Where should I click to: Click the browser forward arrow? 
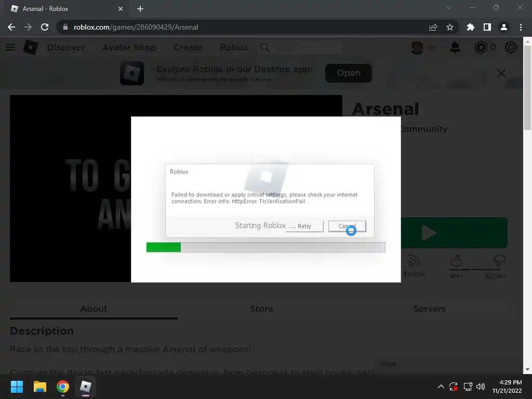pyautogui.click(x=28, y=27)
